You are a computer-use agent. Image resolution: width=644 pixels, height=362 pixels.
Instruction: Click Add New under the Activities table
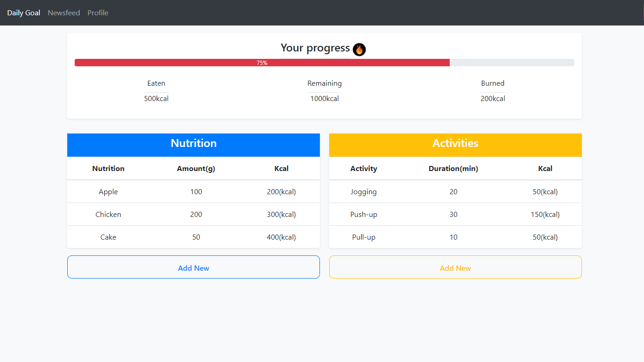tap(455, 267)
